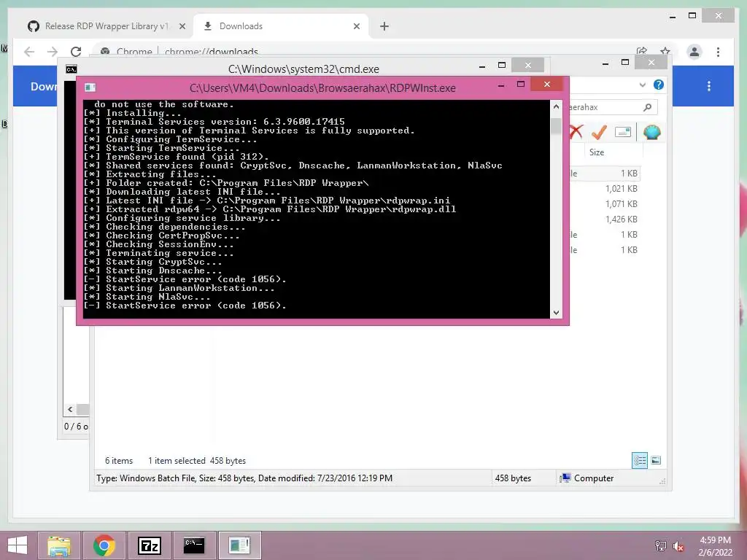Close the Release RDP Wrapper Library tab
747x560 pixels.
click(x=182, y=27)
